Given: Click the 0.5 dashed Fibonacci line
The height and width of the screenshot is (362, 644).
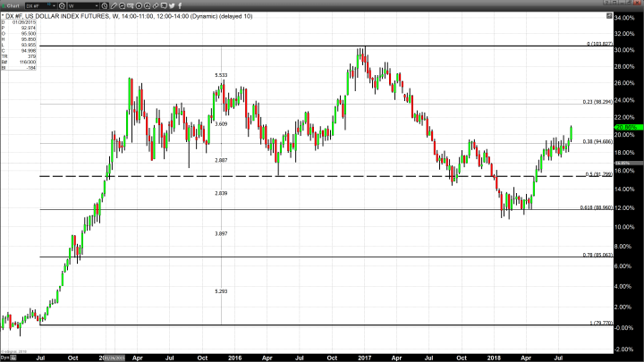Looking at the screenshot, I should 268,176.
